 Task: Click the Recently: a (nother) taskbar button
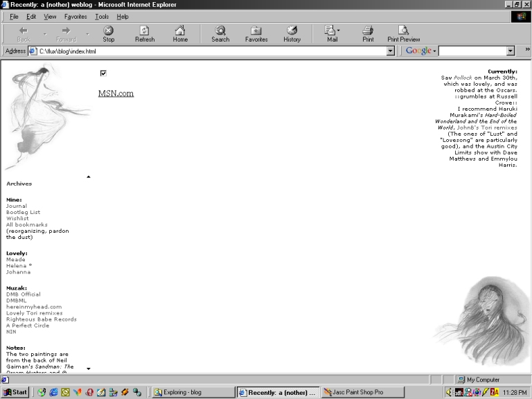[x=278, y=392]
